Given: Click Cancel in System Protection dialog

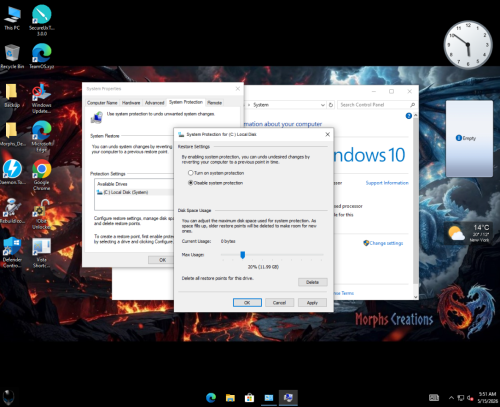Looking at the screenshot, I should click(279, 303).
